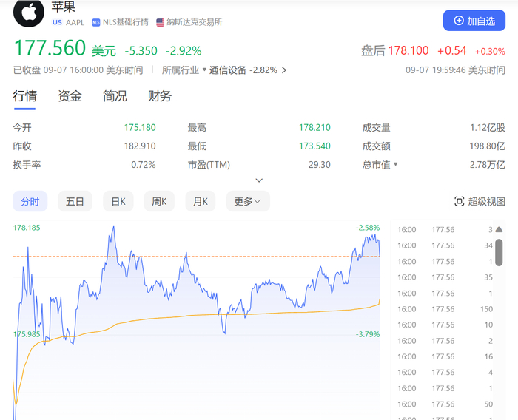Add stock via 加自选 button
Viewport: 518px width, 420px height.
(x=474, y=21)
